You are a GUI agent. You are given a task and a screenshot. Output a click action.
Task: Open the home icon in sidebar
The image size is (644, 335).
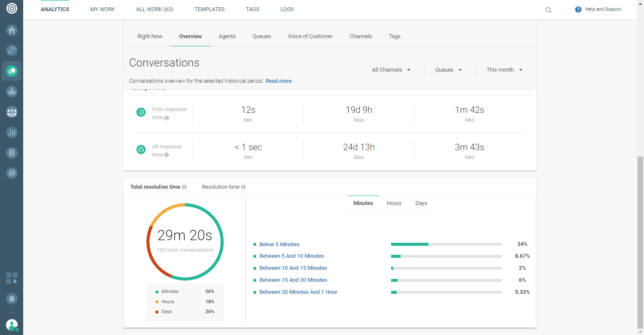click(x=12, y=30)
